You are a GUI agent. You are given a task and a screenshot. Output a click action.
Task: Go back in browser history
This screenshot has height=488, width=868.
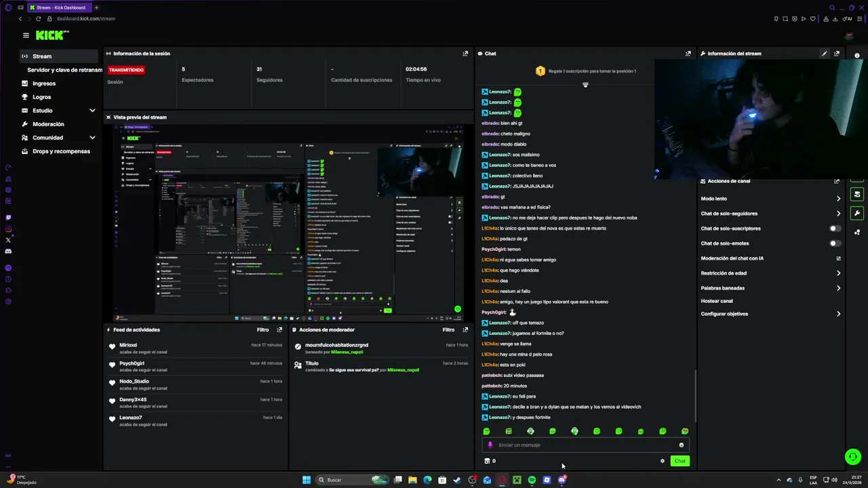pyautogui.click(x=20, y=18)
